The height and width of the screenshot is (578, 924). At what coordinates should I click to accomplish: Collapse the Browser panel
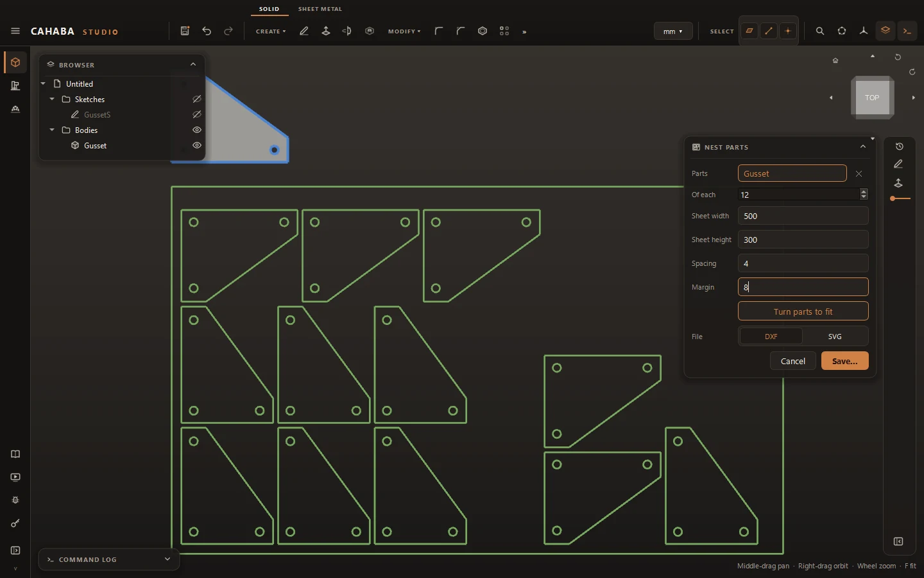(x=193, y=64)
